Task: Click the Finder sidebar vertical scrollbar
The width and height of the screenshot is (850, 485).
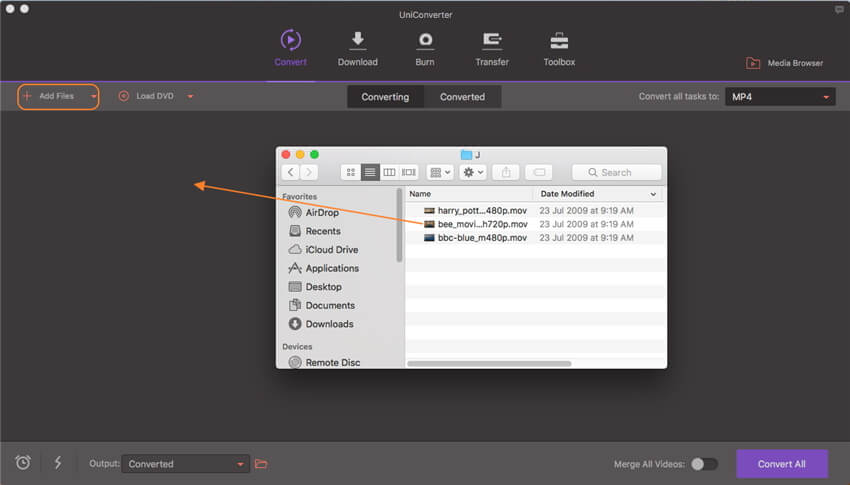Action: point(400,225)
